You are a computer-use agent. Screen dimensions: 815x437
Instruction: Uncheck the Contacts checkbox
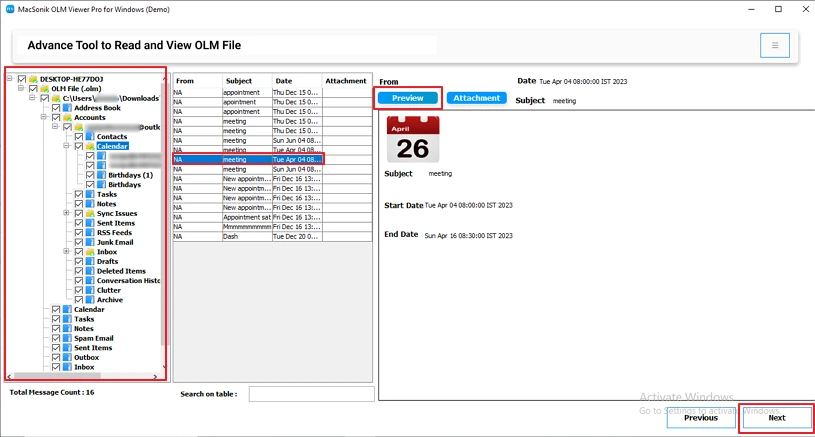[79, 137]
